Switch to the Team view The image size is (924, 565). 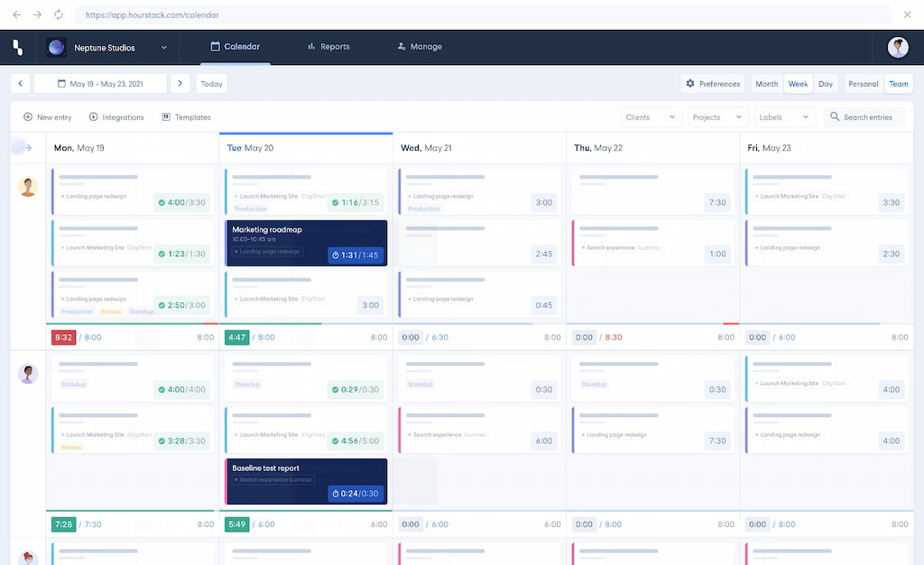point(899,83)
